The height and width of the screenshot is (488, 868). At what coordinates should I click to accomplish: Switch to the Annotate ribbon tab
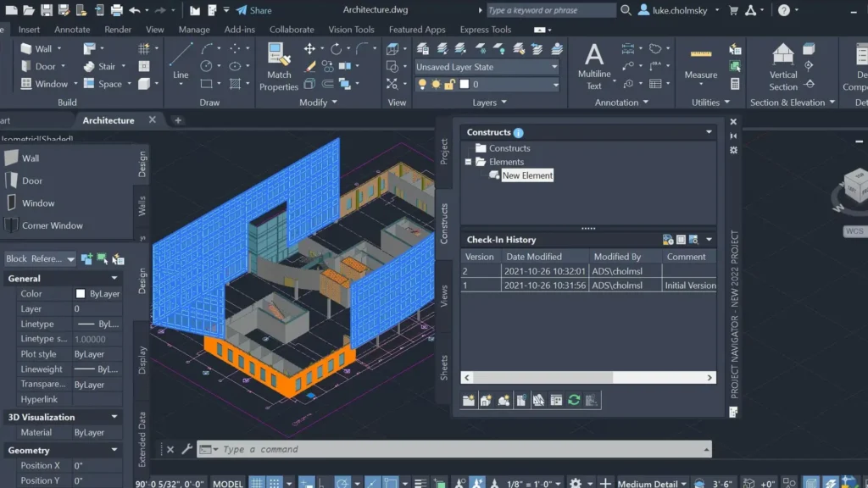[71, 28]
